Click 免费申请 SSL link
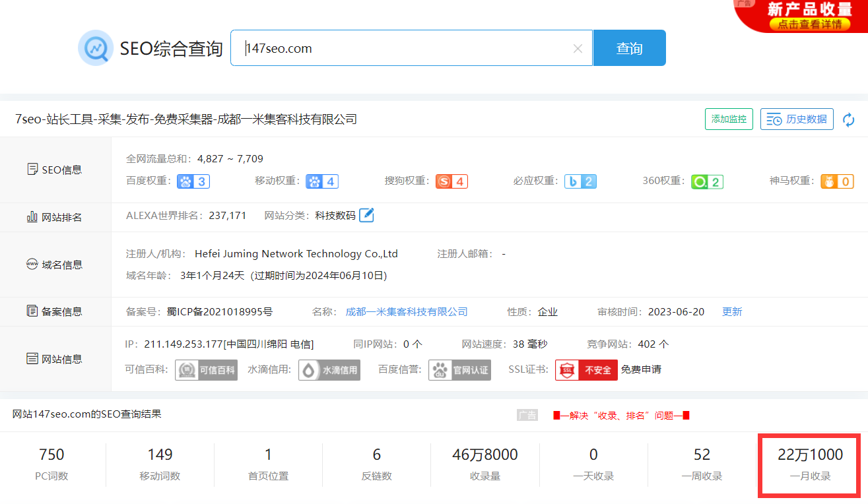Screen dimensions: 868x504 [641, 369]
